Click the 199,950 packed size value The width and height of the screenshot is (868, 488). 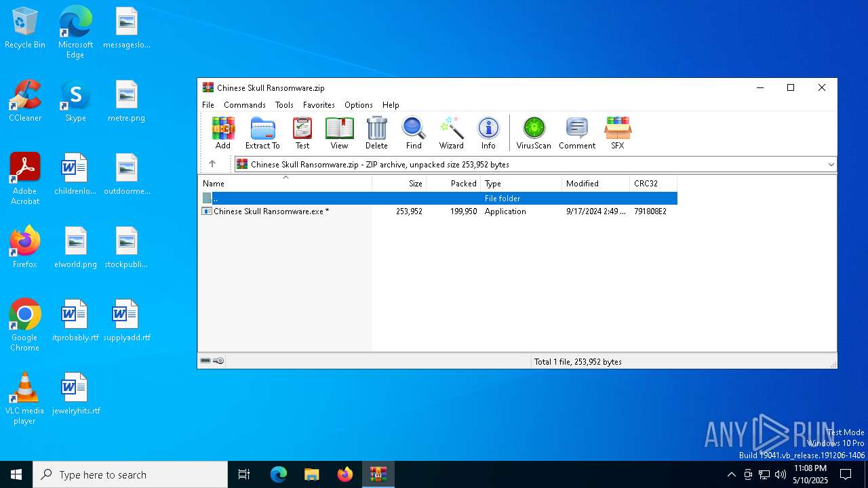point(464,211)
